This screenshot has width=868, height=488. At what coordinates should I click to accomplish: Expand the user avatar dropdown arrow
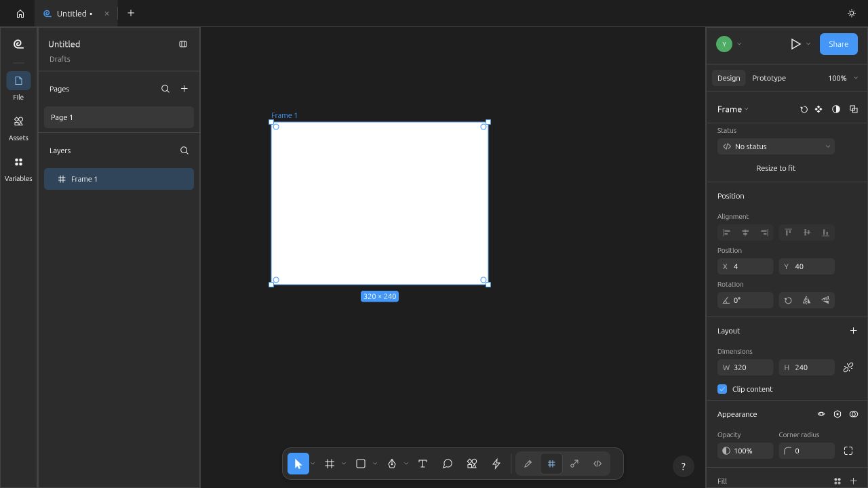tap(739, 44)
